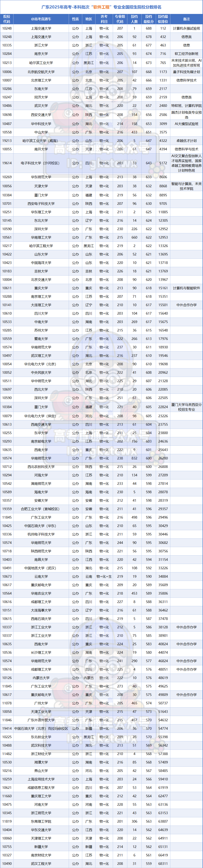The height and width of the screenshot is (868, 203).
Task: Click the 广州大学 school name
Action: [x=41, y=703]
